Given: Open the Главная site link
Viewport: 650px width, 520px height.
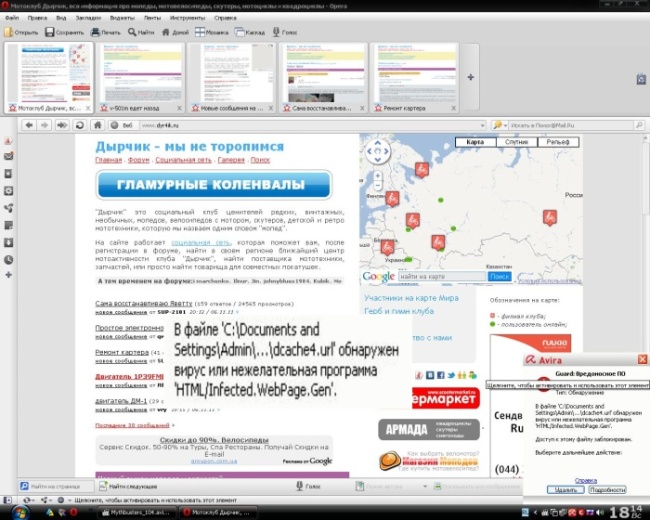Looking at the screenshot, I should [x=109, y=160].
